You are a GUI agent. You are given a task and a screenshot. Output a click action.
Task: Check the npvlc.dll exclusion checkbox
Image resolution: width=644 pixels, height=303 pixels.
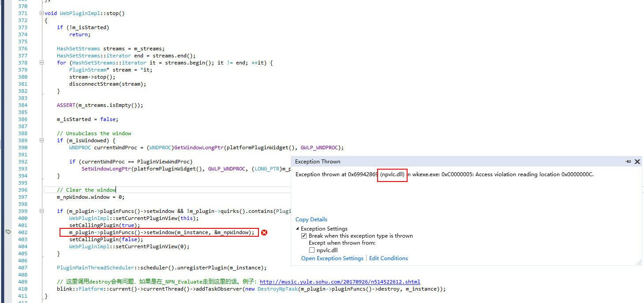[x=312, y=250]
